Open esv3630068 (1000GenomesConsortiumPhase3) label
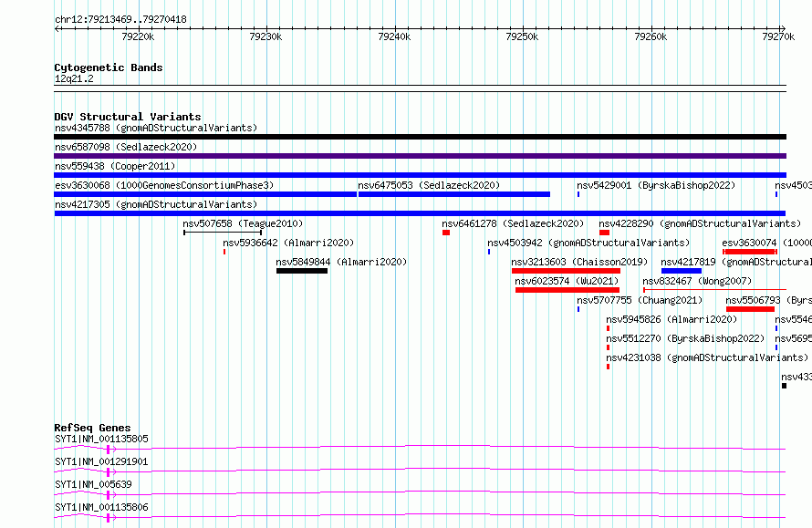The width and height of the screenshot is (812, 528). coord(164,185)
